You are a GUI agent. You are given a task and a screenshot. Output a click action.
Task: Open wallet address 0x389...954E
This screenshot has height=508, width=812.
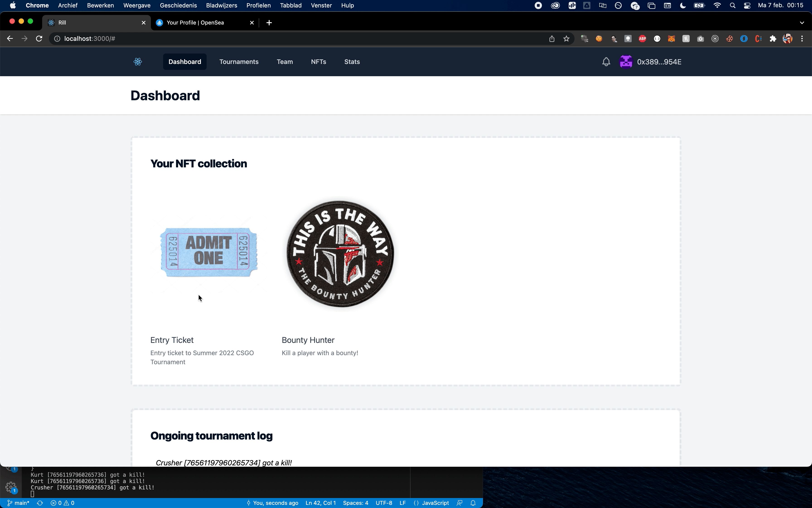659,62
